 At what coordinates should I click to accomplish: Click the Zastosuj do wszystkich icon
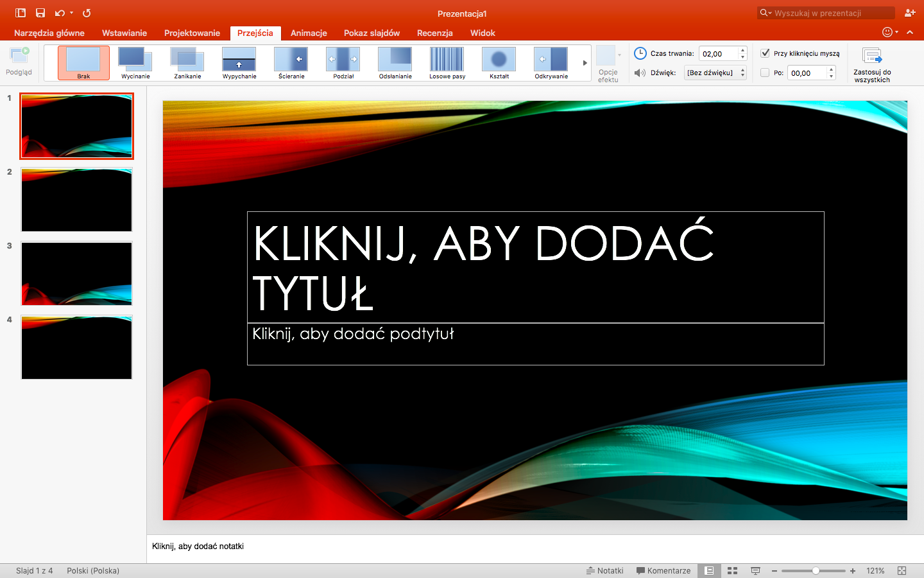click(872, 57)
